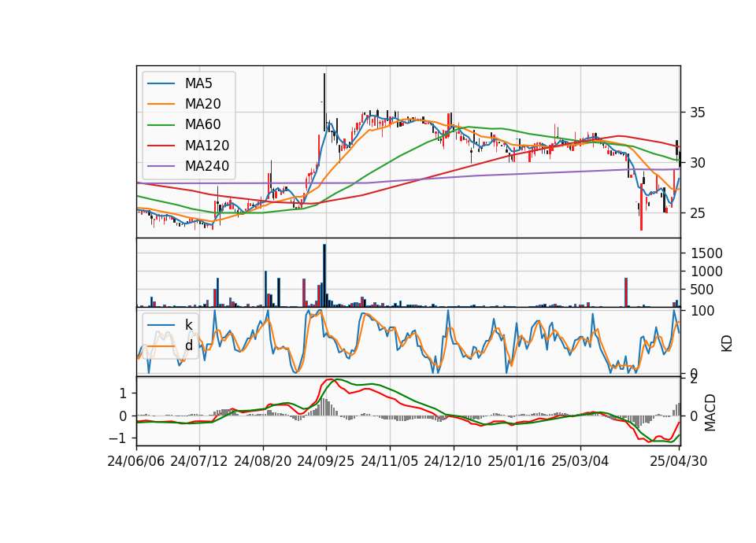
Task: Click the volume axis value 1500
Action: 707,253
